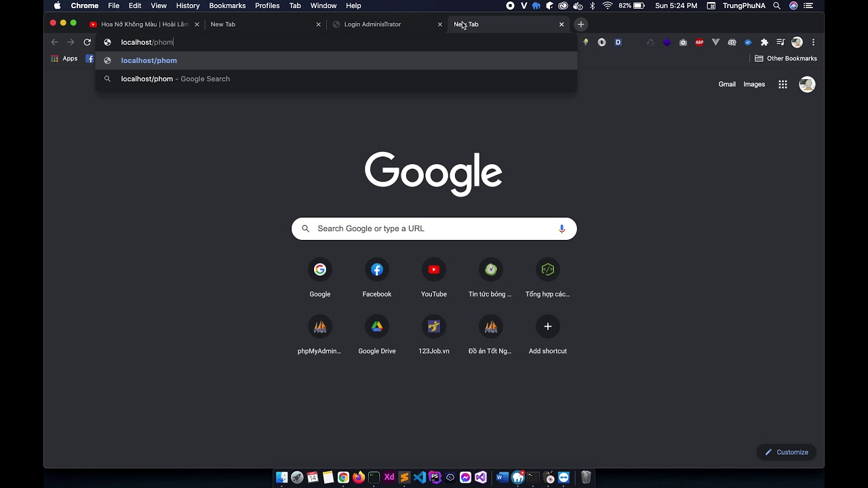Open Sublime Text from the dock
Screen dimensions: 868x488
(x=404, y=477)
